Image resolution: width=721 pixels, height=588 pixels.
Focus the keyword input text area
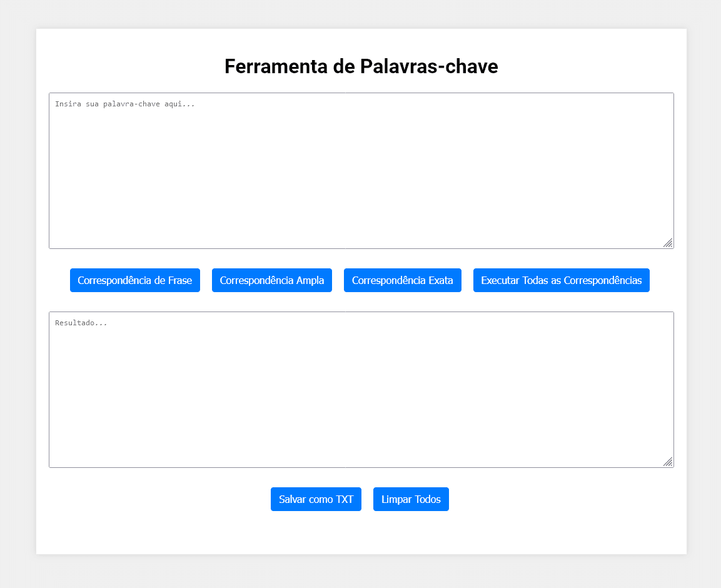coord(361,171)
